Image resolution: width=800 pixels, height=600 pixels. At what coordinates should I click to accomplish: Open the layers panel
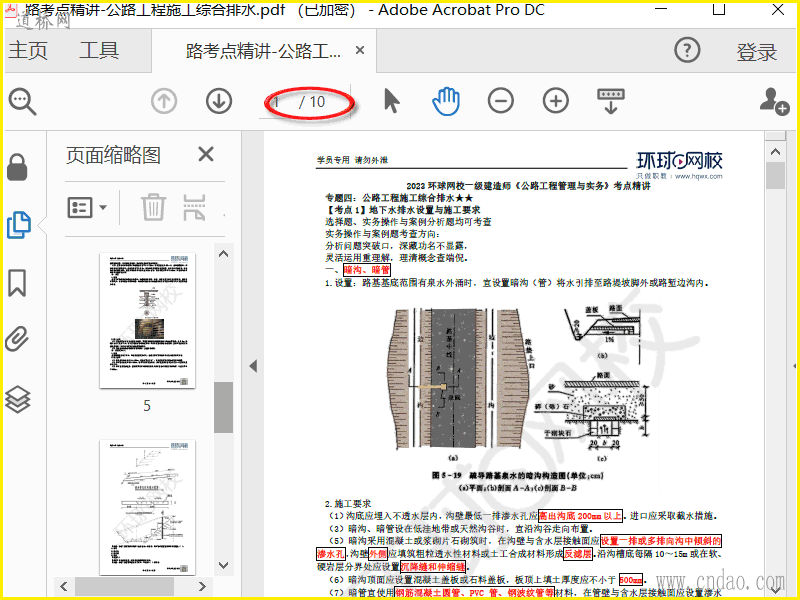pos(18,399)
